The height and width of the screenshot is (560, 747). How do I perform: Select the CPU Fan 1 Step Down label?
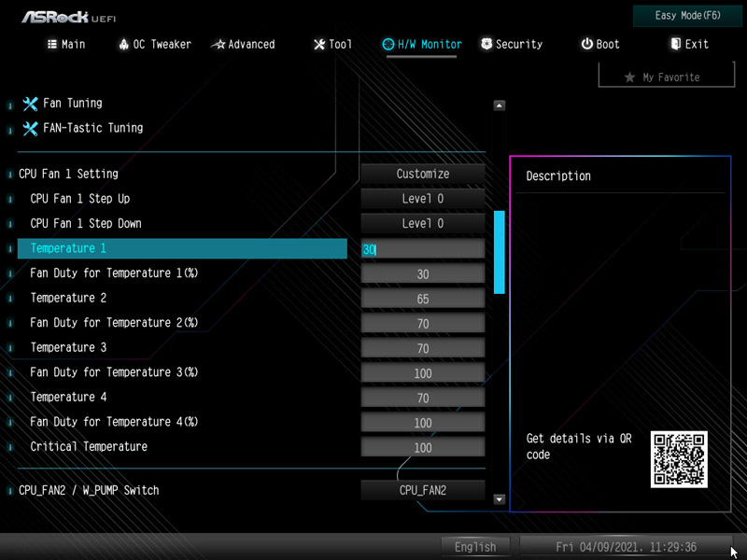point(86,223)
